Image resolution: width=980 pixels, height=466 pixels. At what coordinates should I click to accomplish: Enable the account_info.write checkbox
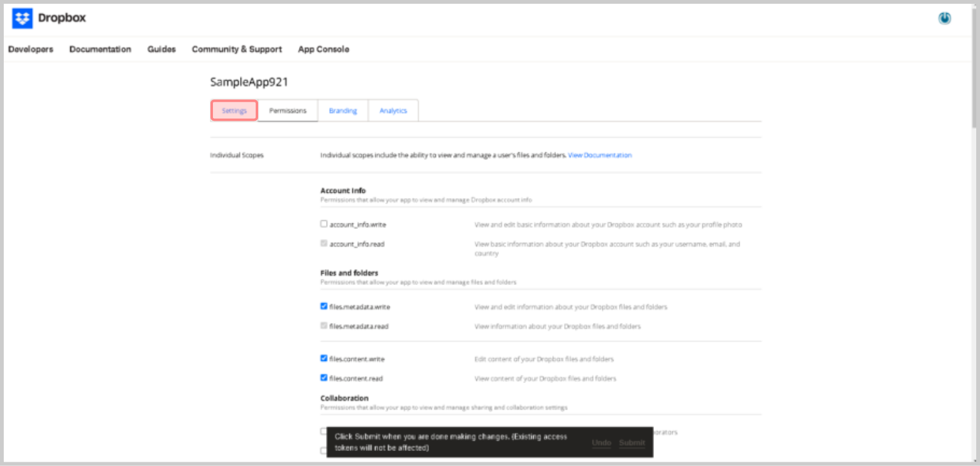click(324, 224)
